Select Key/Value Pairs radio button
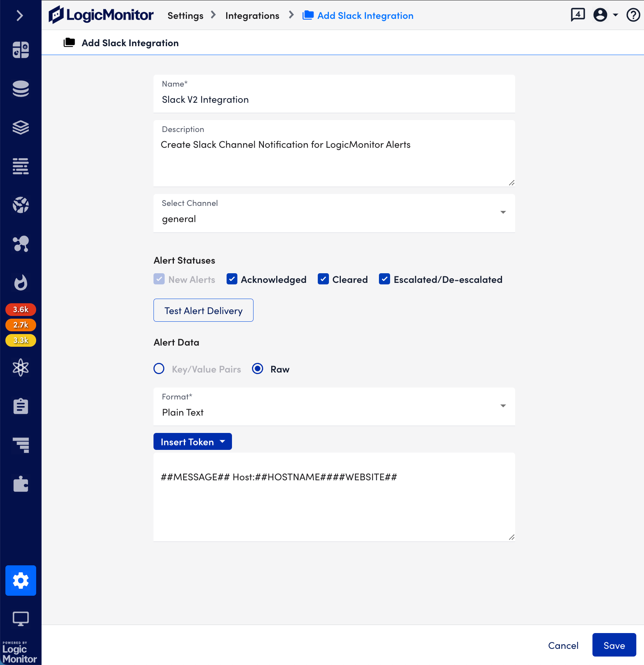This screenshot has height=665, width=644. [x=159, y=369]
